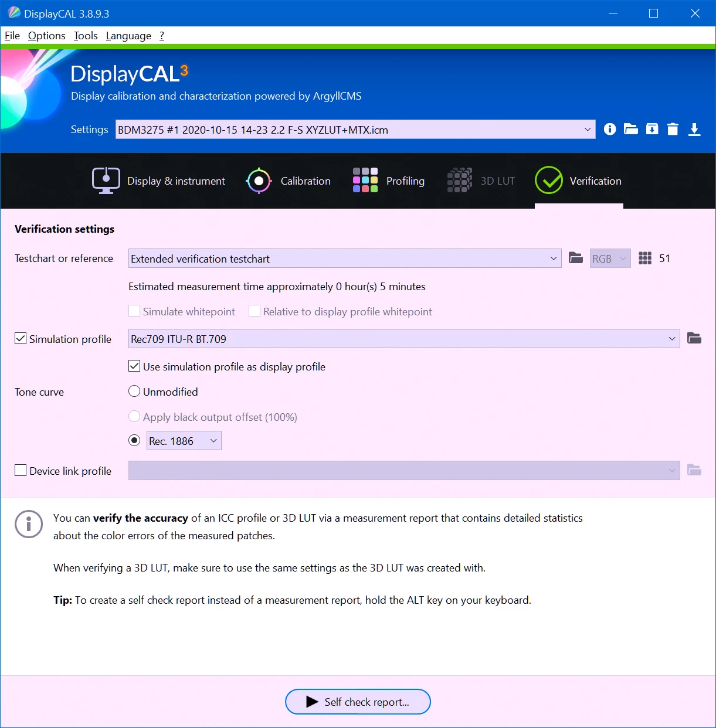Screen dimensions: 716x728
Task: Click the estimated measurement time text
Action: (277, 287)
